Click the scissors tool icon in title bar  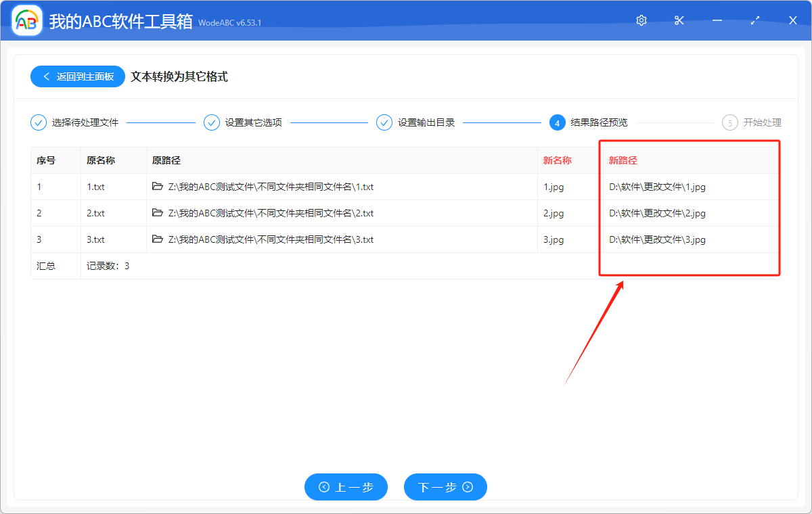[x=679, y=20]
